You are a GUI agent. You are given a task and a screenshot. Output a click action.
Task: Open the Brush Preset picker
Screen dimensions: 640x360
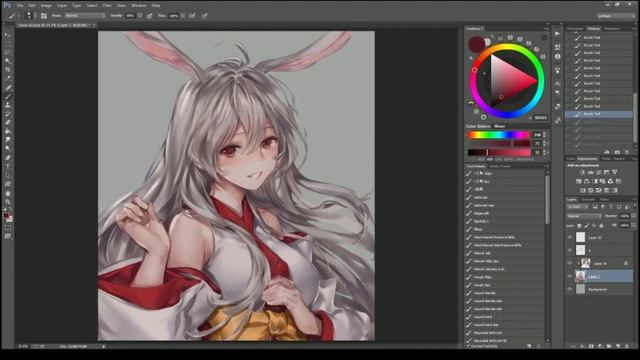pyautogui.click(x=31, y=16)
